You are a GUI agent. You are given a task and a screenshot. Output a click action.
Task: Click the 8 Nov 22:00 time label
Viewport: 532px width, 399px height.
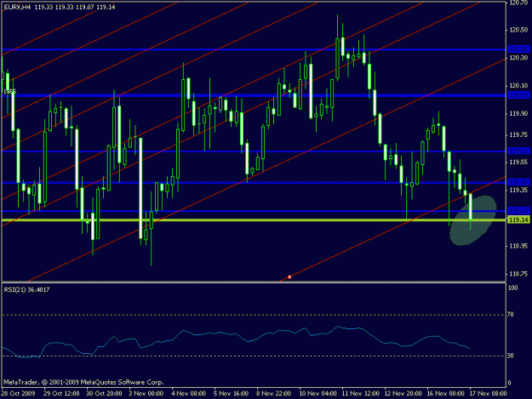[274, 394]
